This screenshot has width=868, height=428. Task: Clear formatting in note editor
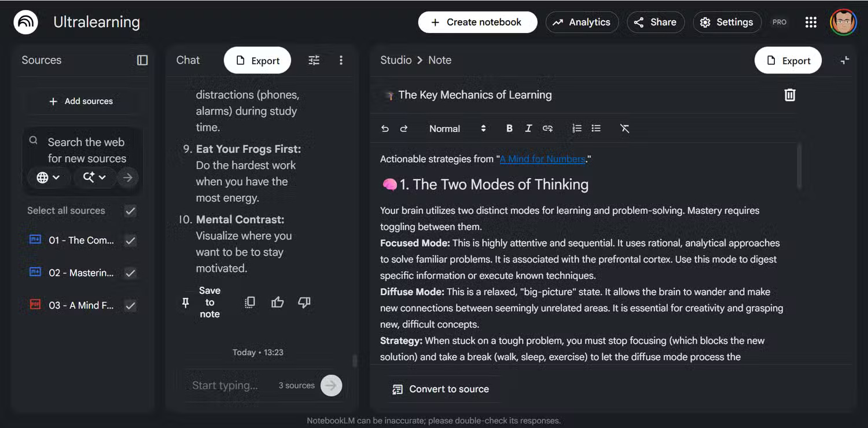coord(624,128)
